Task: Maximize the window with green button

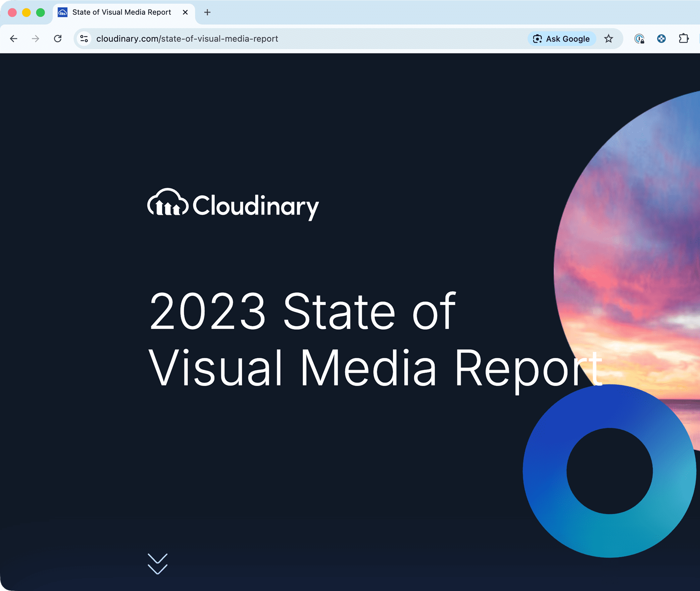Action: 41,12
